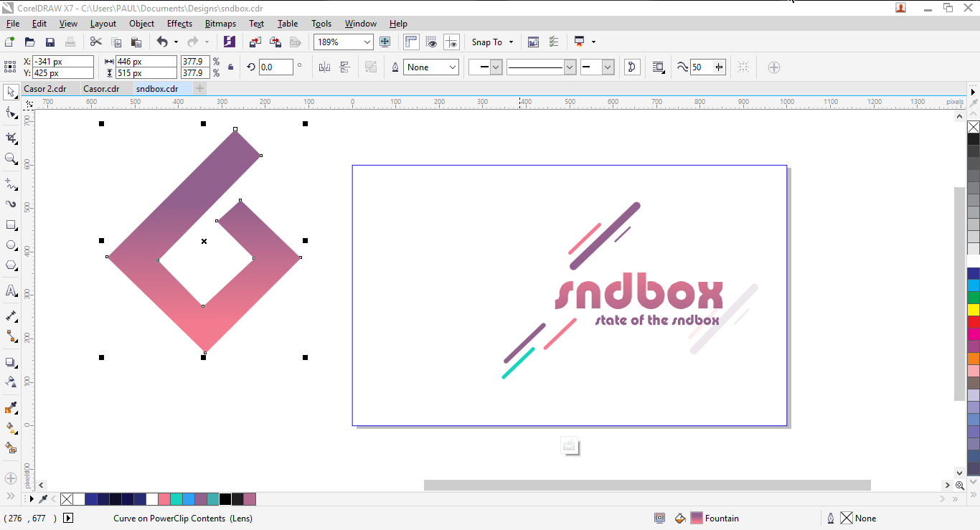Copy the selection to clipboard
The height and width of the screenshot is (530, 980).
pyautogui.click(x=116, y=42)
